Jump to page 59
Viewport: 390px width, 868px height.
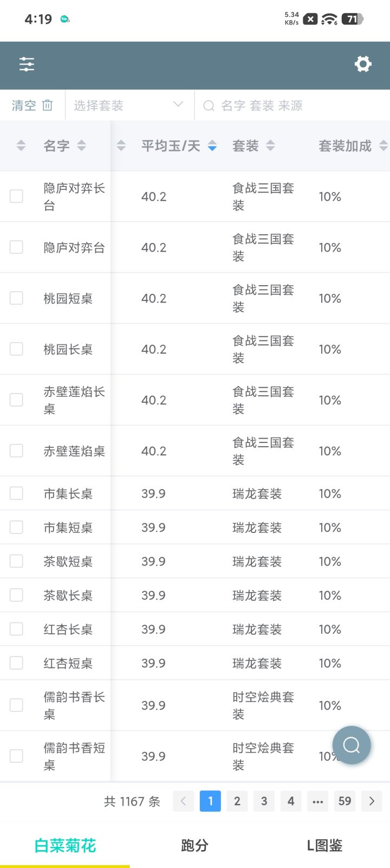344,801
